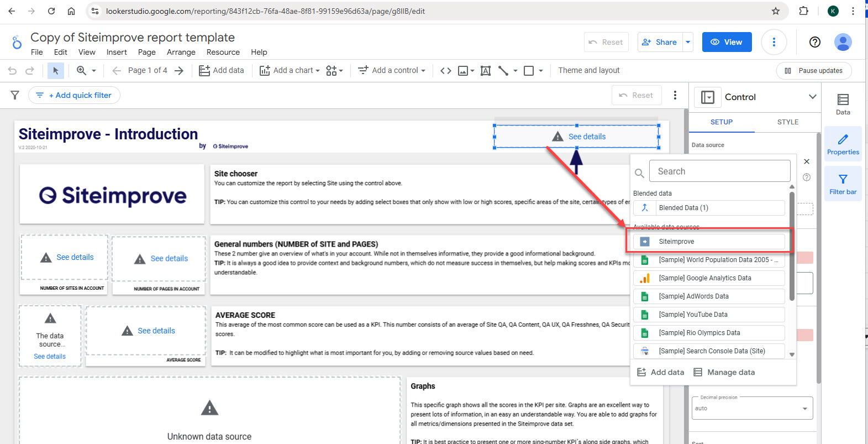Go to the previous report page
Image resolution: width=868 pixels, height=444 pixels.
click(117, 71)
